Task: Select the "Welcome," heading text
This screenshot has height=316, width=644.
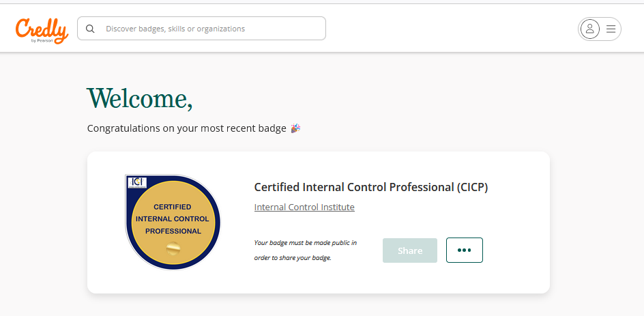Action: pos(139,98)
